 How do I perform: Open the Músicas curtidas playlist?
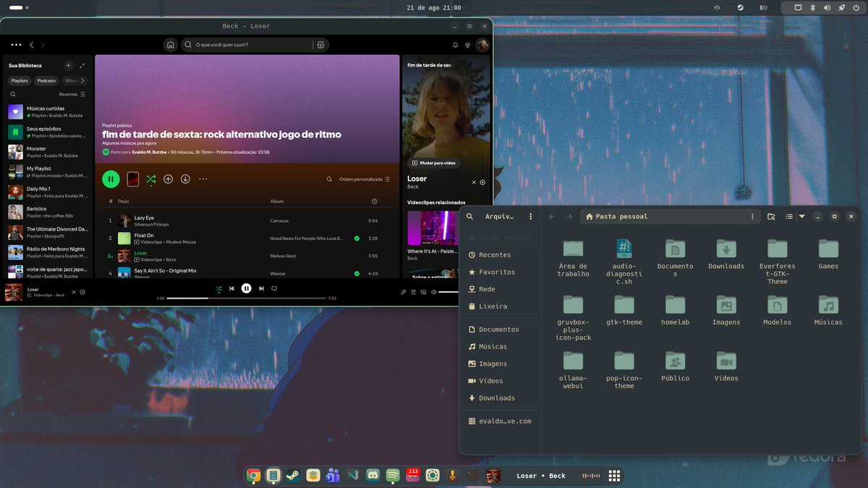(x=48, y=112)
